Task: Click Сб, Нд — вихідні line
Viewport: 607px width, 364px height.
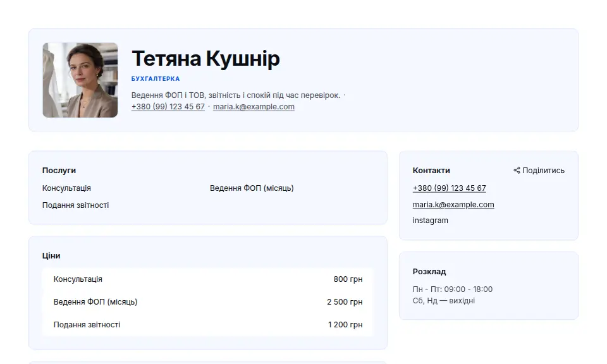Action: coord(444,301)
